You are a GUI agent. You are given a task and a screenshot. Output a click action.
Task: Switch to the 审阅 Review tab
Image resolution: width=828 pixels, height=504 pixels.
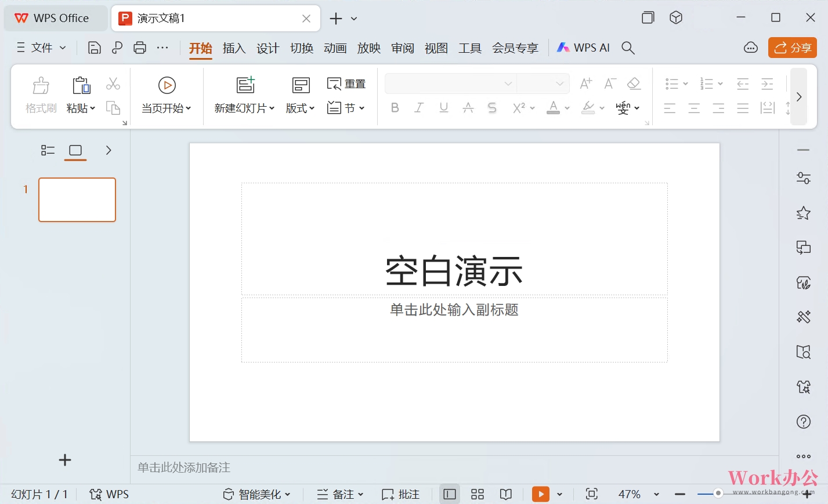coord(403,48)
